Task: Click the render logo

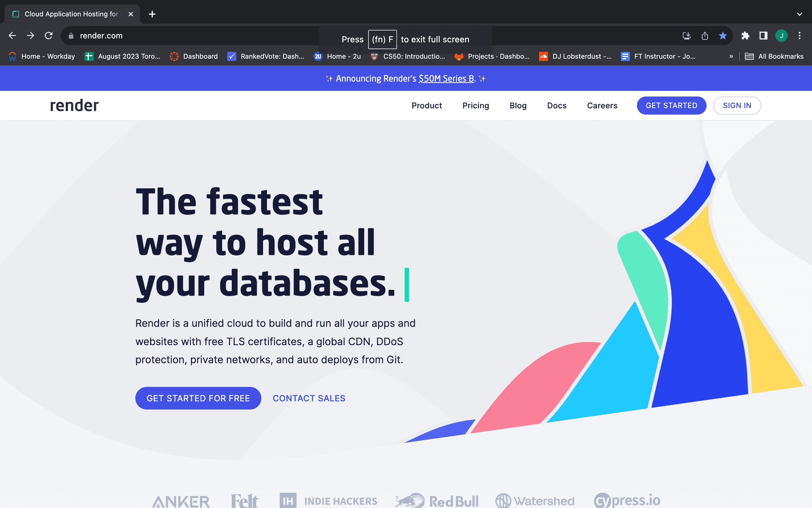Action: (x=74, y=106)
